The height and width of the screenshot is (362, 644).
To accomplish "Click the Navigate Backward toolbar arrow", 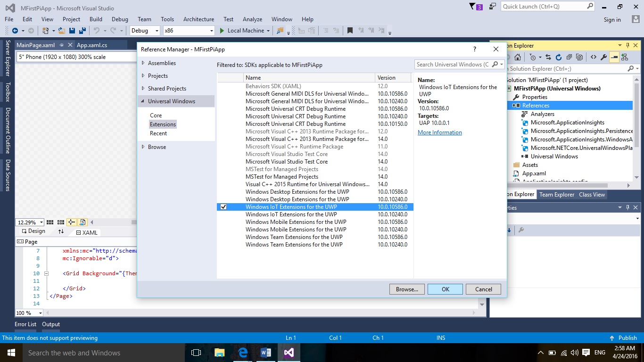I will pyautogui.click(x=15, y=31).
